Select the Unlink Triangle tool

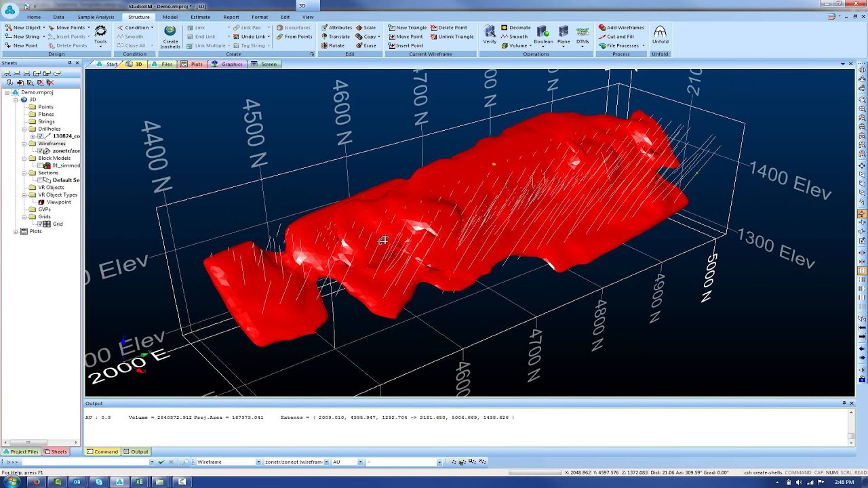click(x=452, y=37)
